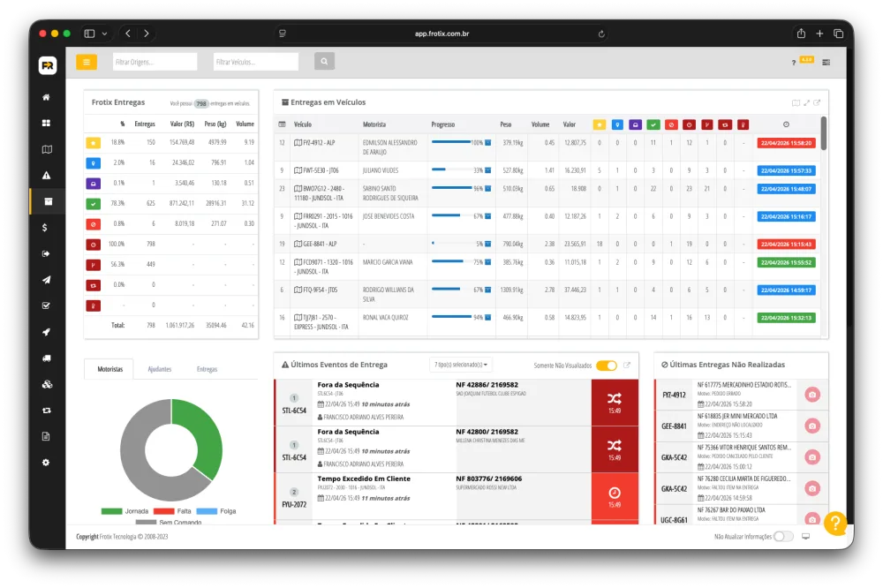
Task: Open the list menu icon at top right
Action: [x=826, y=63]
